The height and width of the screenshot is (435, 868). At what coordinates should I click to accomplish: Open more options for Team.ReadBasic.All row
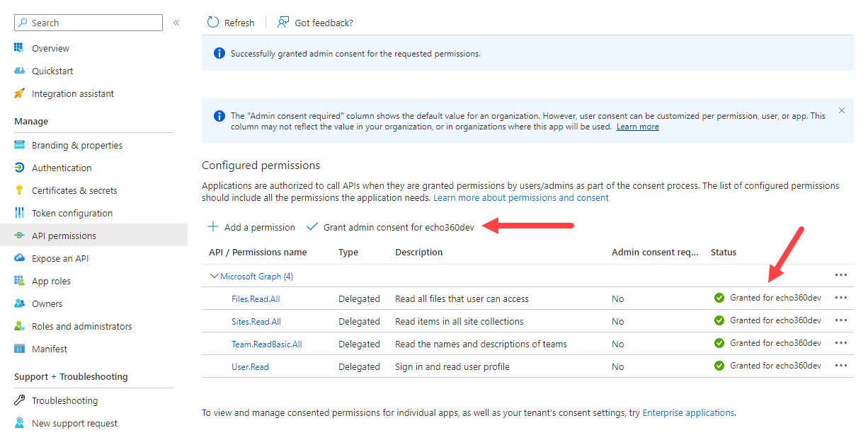coord(841,343)
